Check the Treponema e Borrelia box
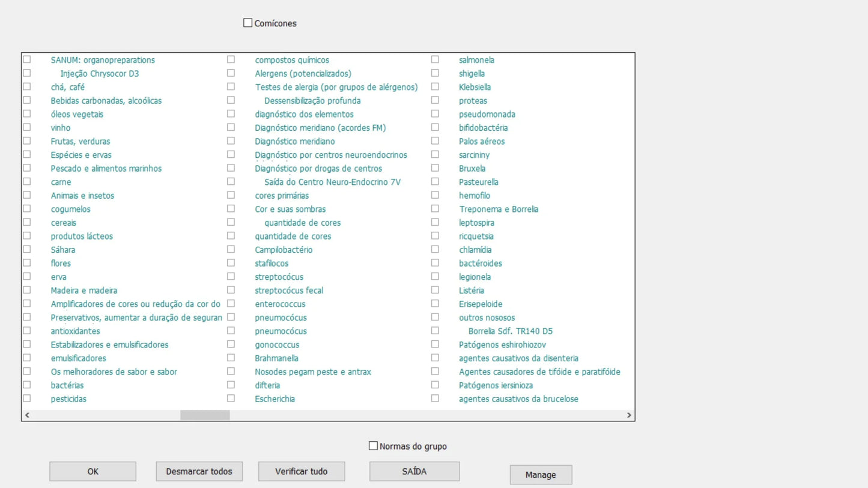 (435, 209)
